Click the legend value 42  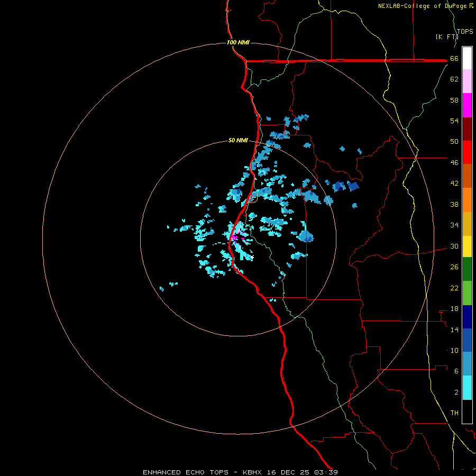[x=454, y=184]
